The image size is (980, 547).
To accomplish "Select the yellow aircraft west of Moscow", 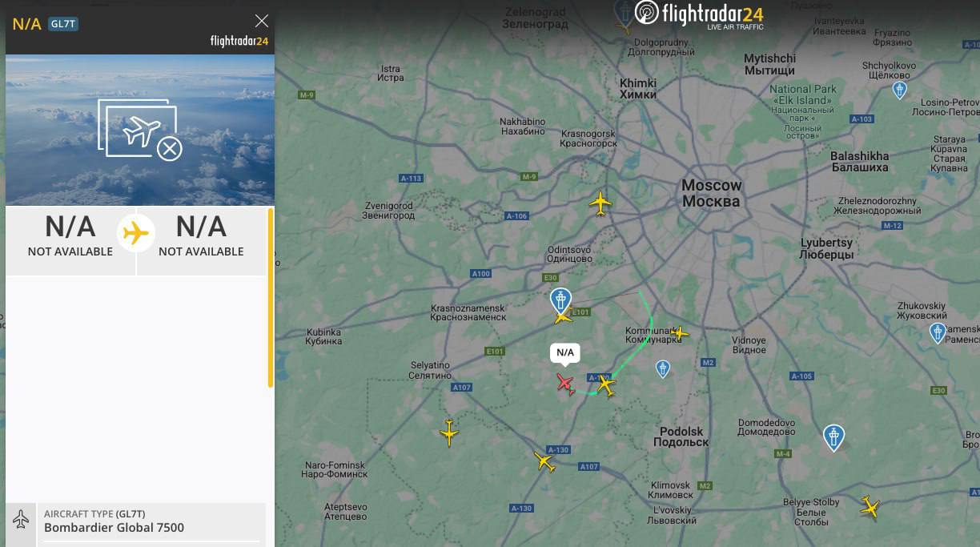I will [x=600, y=203].
